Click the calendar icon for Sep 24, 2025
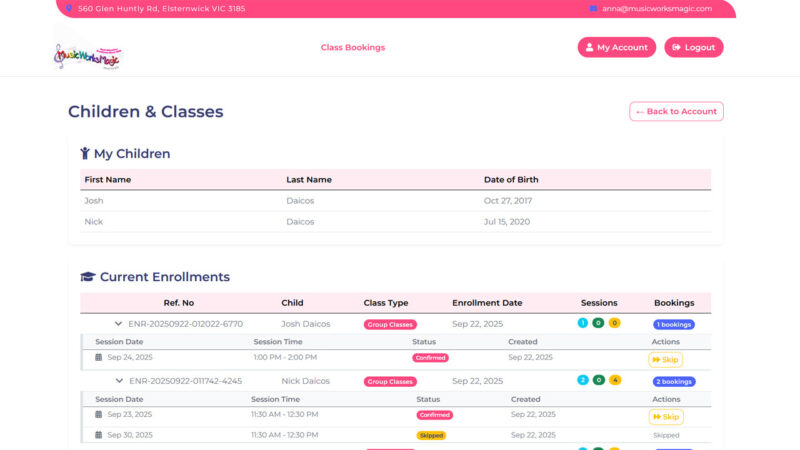 [x=98, y=357]
